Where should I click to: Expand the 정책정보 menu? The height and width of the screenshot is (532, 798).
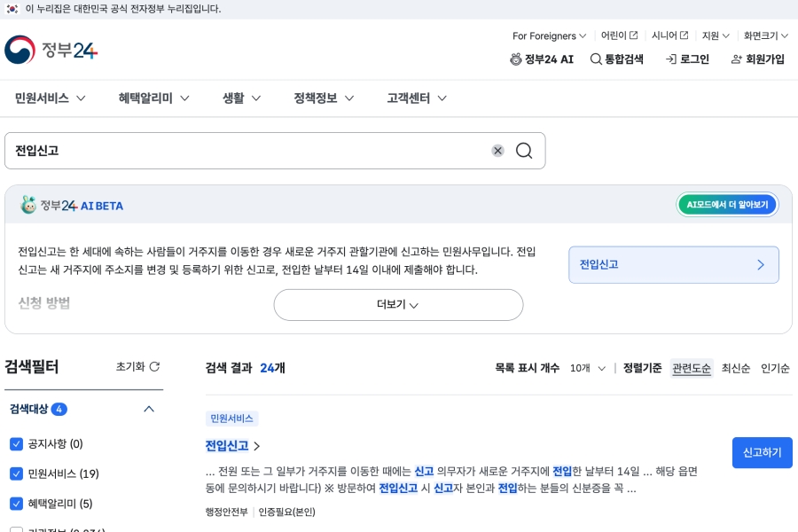(x=324, y=98)
